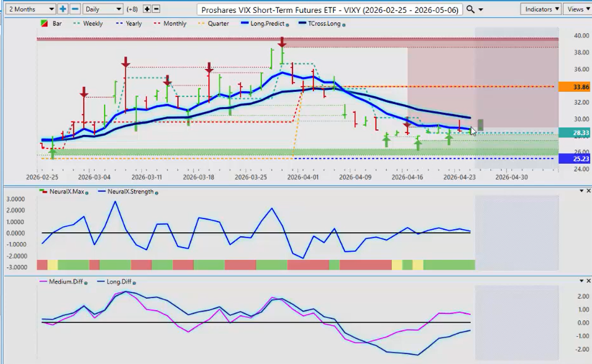Image resolution: width=592 pixels, height=364 pixels.
Task: Toggle the Quarter level legend entry
Action: (214, 24)
